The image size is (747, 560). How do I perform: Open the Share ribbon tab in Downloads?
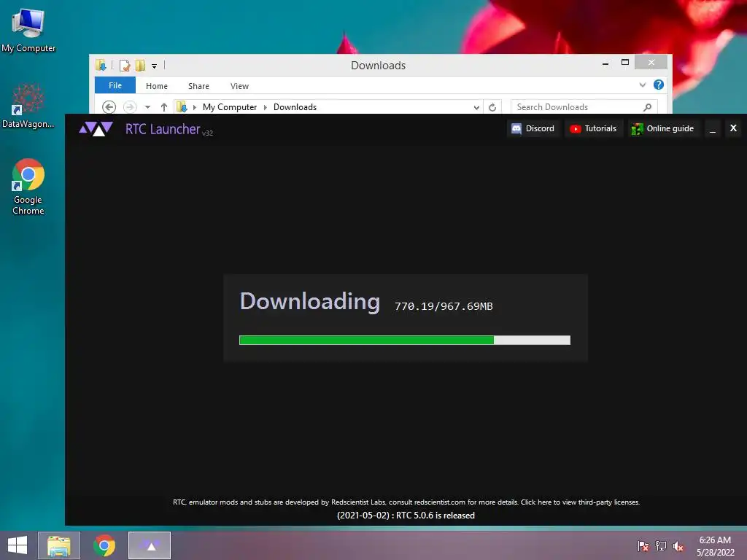point(198,86)
